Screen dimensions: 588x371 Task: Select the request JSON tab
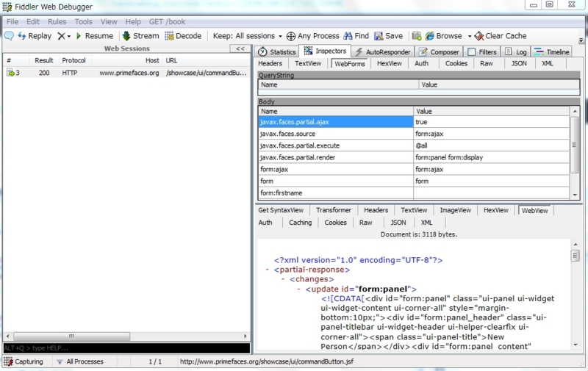pyautogui.click(x=519, y=64)
